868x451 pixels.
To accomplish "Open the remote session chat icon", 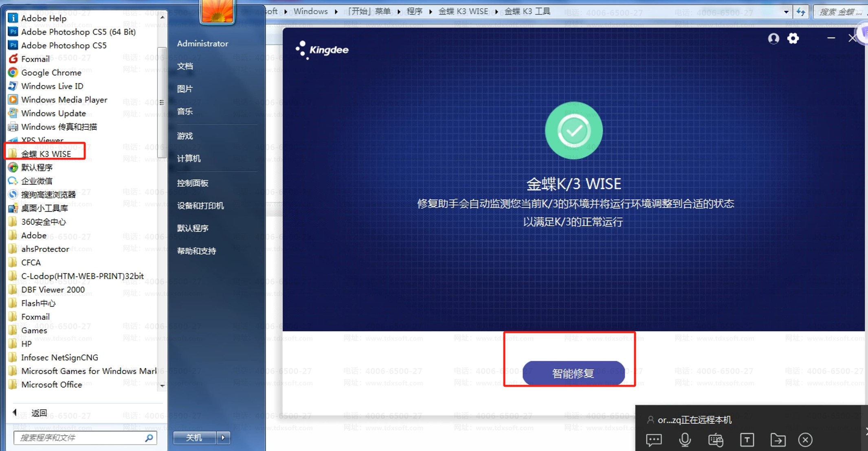I will pos(654,440).
